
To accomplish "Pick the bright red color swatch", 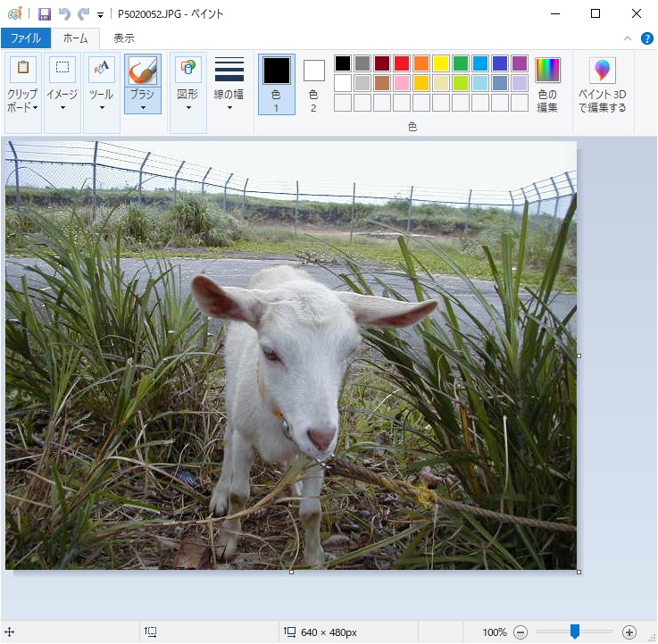I will pos(402,63).
